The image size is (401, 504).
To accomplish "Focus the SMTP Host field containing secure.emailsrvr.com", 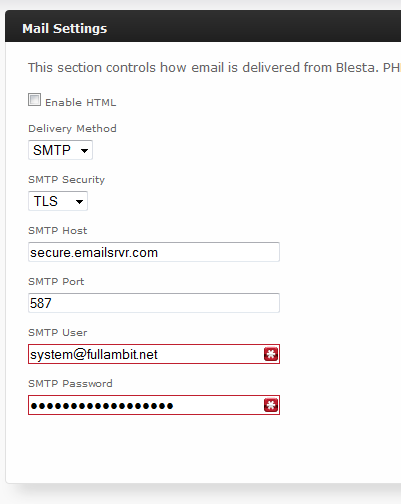I will tap(154, 252).
